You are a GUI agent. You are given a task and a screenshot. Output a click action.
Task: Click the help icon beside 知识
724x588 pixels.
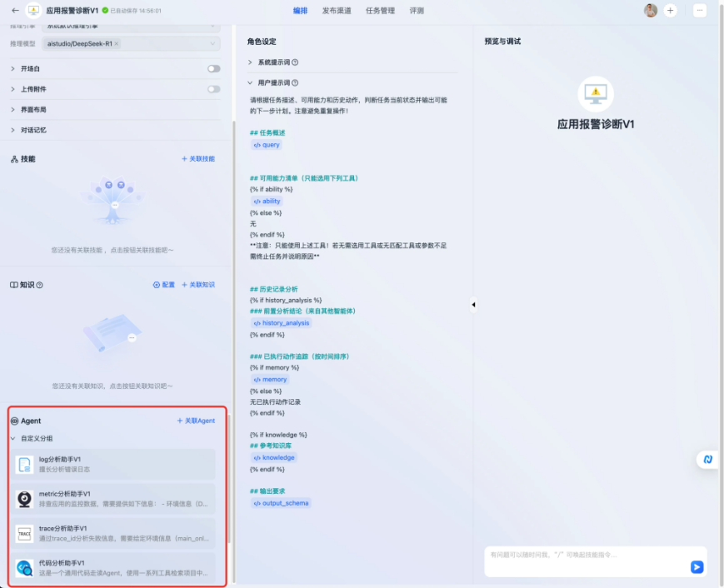40,285
